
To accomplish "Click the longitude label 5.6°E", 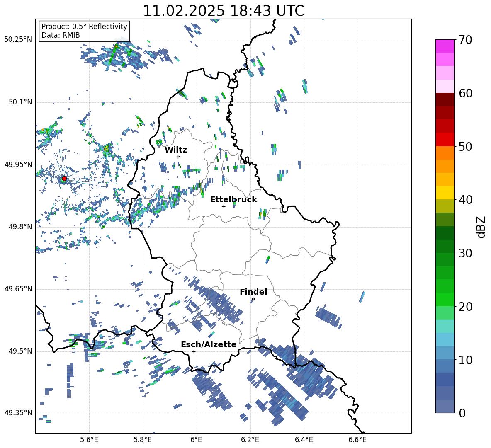I will (89, 440).
